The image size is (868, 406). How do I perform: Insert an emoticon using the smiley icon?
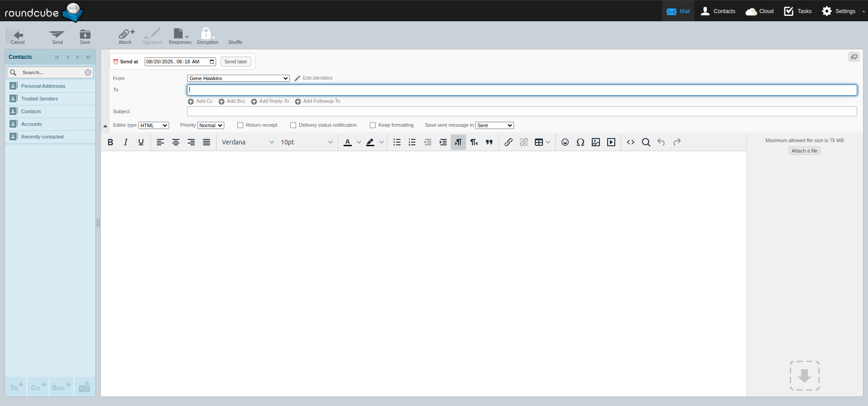565,142
